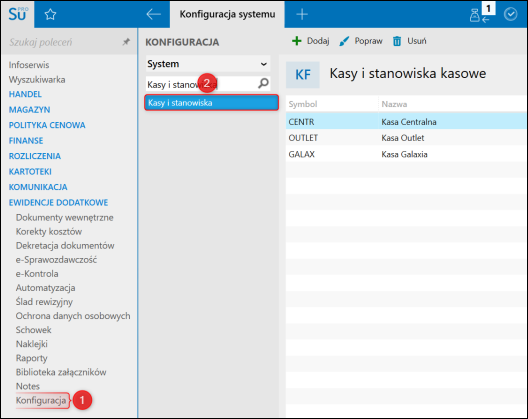Go back using the left arrow
Screen dimensions: 528x419
(x=153, y=14)
